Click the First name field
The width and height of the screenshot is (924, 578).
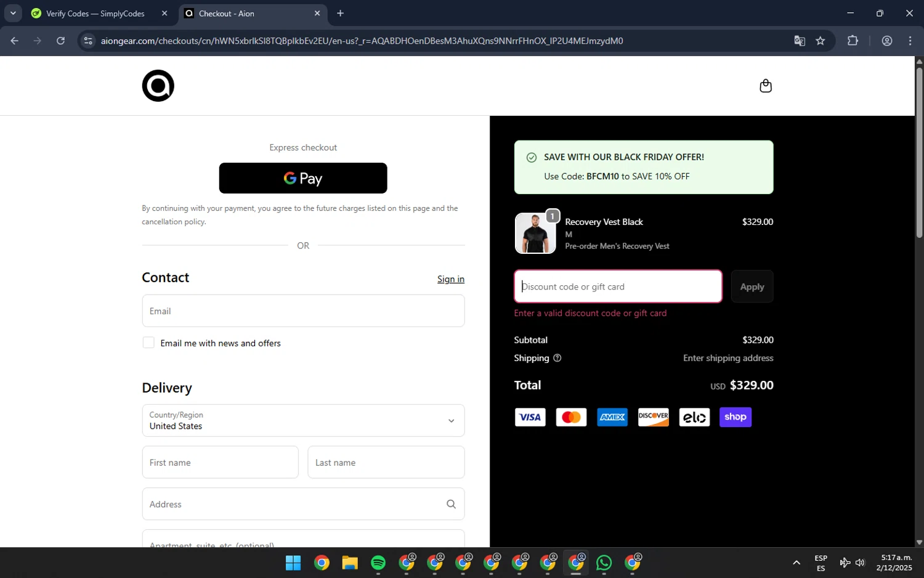click(221, 462)
